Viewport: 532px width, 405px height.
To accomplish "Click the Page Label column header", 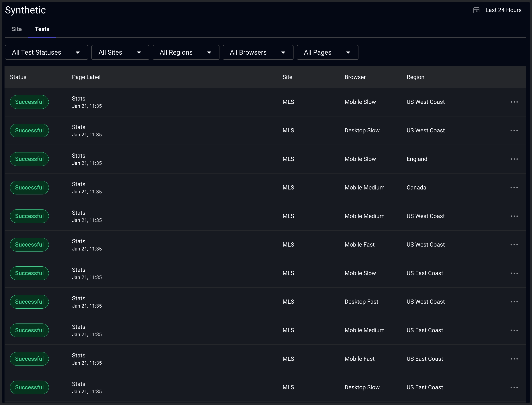I will pos(86,77).
